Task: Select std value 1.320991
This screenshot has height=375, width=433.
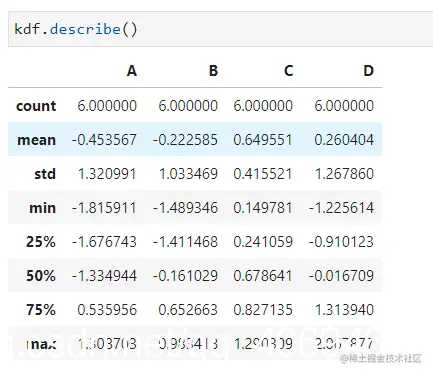Action: pos(107,174)
